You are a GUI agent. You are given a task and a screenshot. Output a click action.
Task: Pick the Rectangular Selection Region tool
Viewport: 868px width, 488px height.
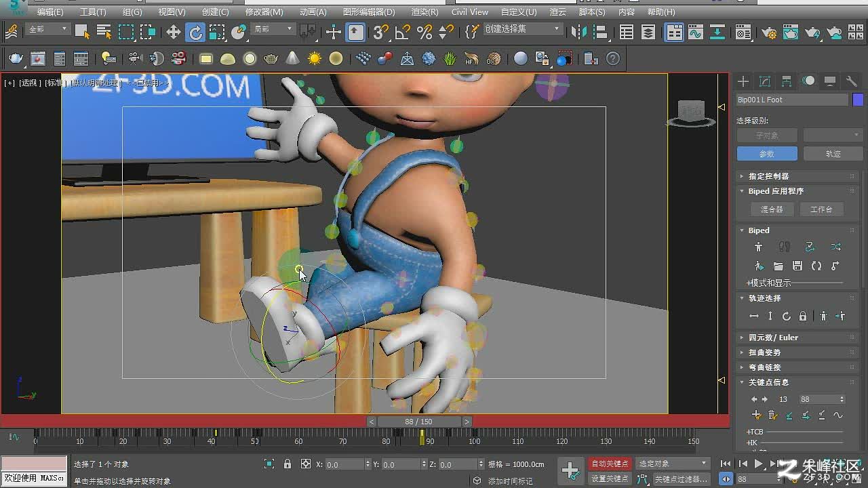(x=126, y=31)
